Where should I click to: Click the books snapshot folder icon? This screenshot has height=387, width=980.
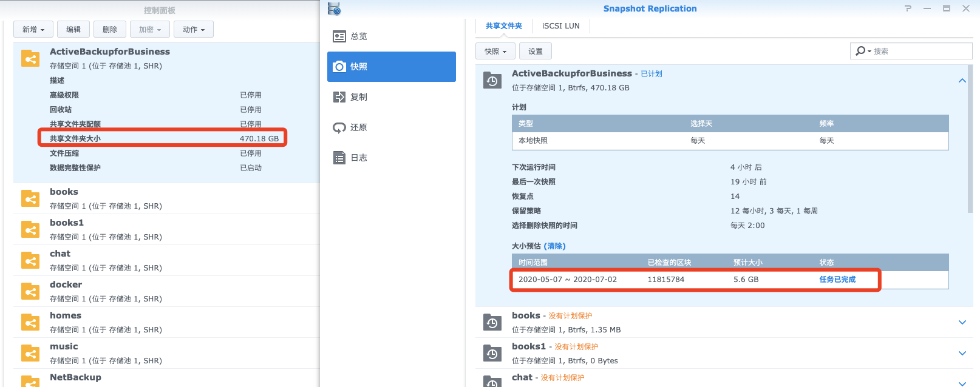tap(492, 322)
